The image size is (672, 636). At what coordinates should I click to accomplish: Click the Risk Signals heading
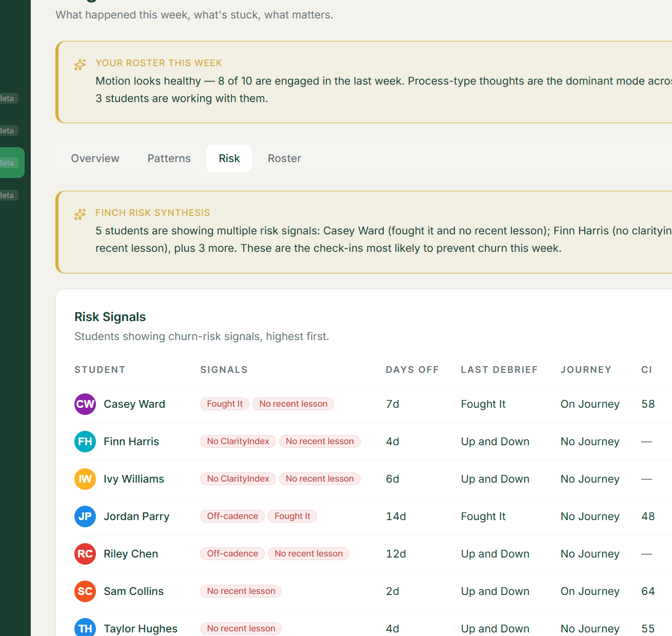110,317
